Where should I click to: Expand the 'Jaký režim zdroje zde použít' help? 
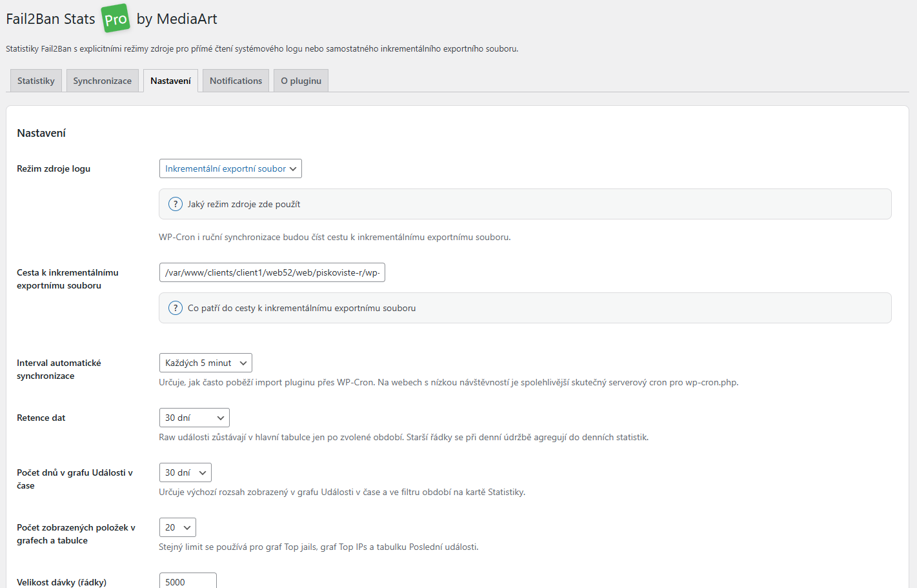(244, 204)
